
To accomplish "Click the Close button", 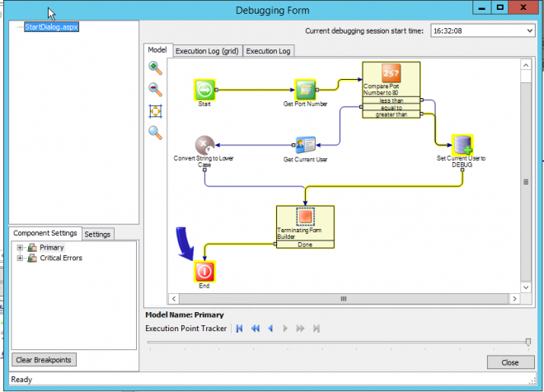I will pyautogui.click(x=510, y=362).
